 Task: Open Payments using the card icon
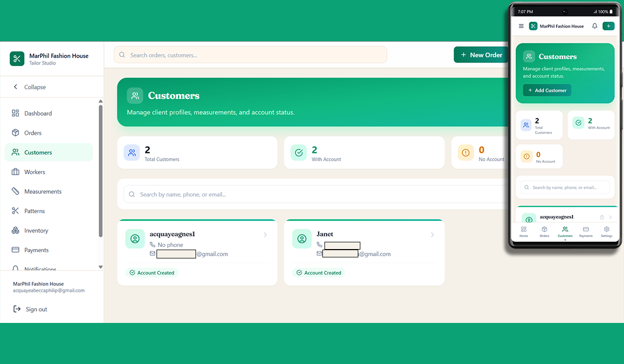[15, 250]
